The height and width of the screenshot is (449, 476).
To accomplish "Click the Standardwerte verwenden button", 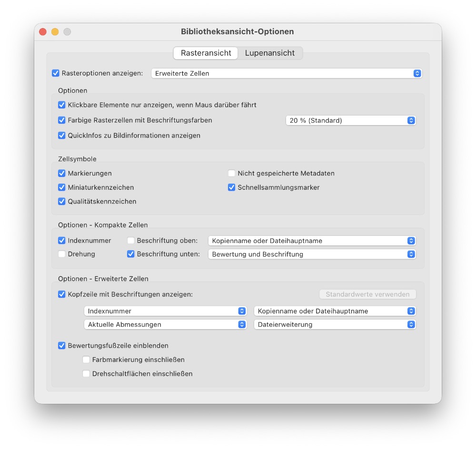I will pyautogui.click(x=367, y=294).
